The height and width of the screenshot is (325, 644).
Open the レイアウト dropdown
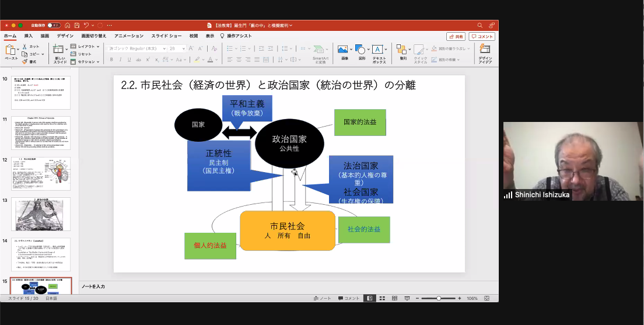point(85,47)
